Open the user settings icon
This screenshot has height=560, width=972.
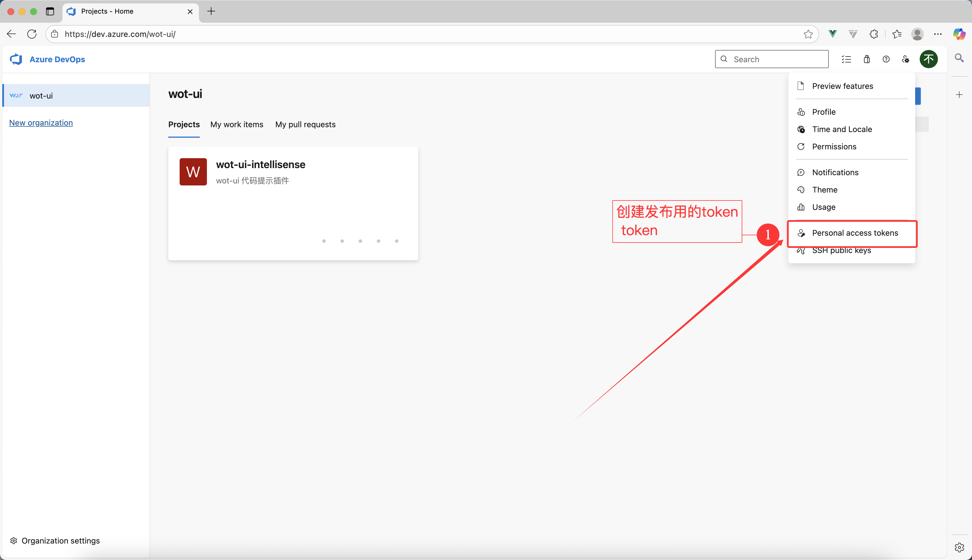tap(906, 59)
